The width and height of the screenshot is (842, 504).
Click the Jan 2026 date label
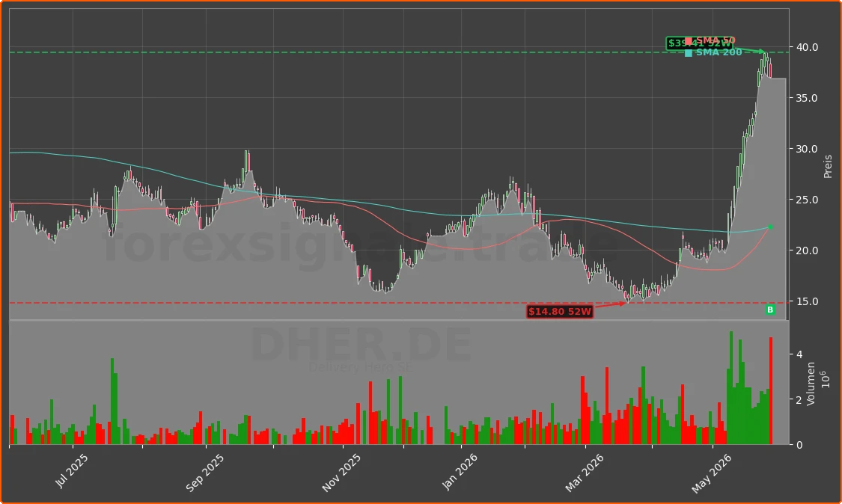[x=460, y=472]
